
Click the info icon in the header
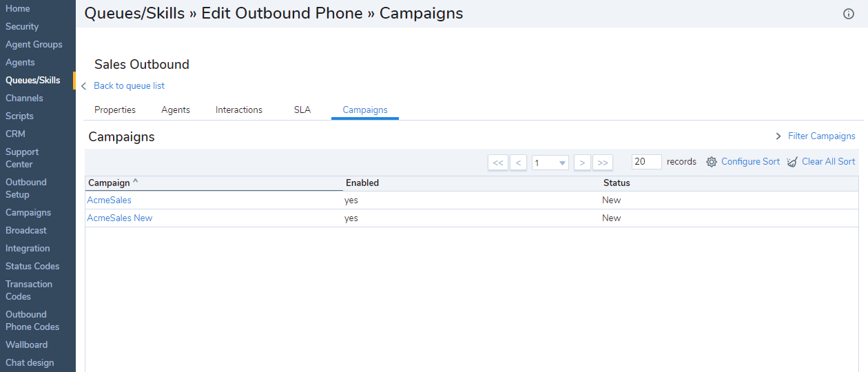[849, 14]
